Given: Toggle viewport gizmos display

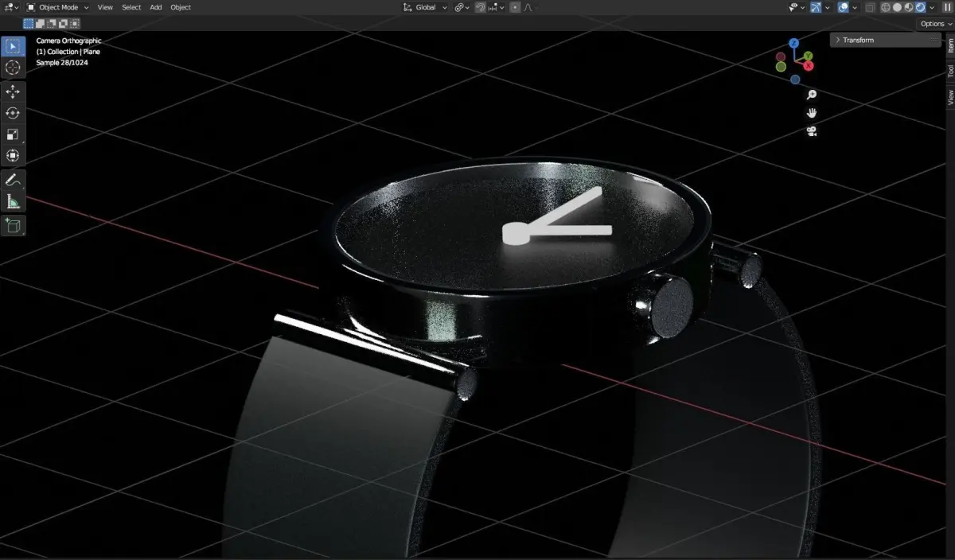Looking at the screenshot, I should [816, 7].
